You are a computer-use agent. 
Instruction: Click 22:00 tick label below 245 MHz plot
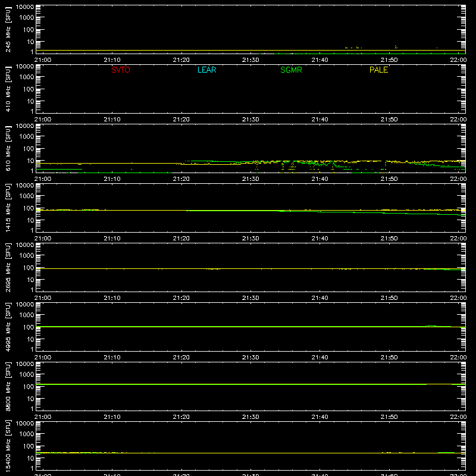pos(458,60)
